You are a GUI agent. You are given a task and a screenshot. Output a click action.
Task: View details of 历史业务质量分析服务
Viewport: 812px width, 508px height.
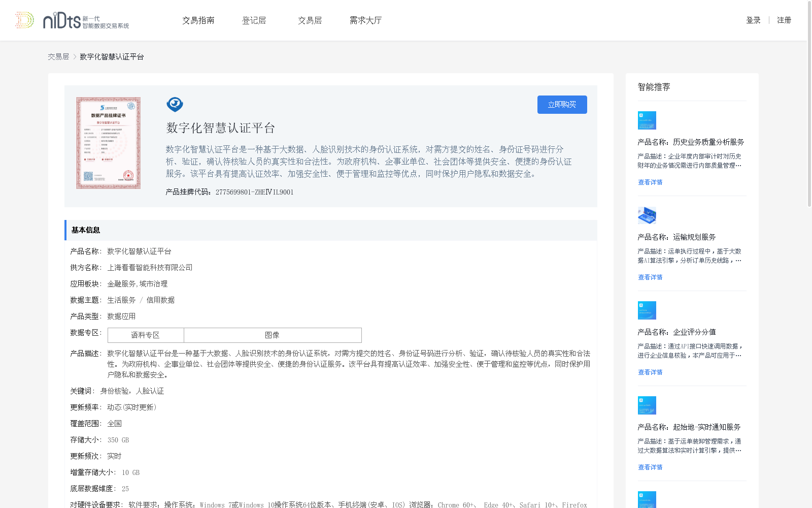[x=650, y=182]
